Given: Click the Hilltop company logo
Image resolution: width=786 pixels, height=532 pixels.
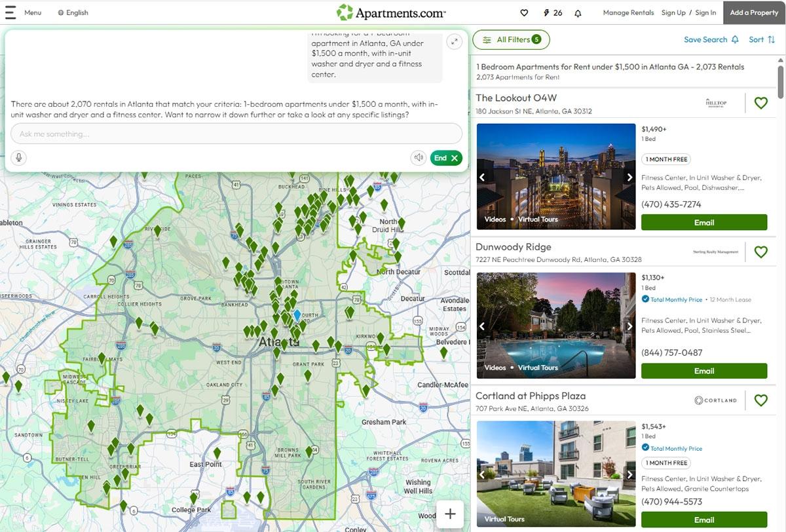Looking at the screenshot, I should 716,103.
